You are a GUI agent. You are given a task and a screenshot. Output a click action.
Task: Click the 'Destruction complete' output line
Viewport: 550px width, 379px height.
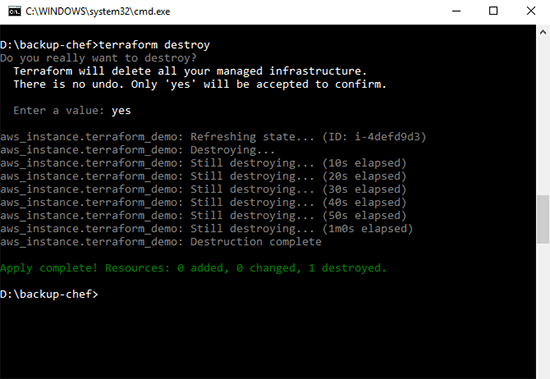pos(161,242)
